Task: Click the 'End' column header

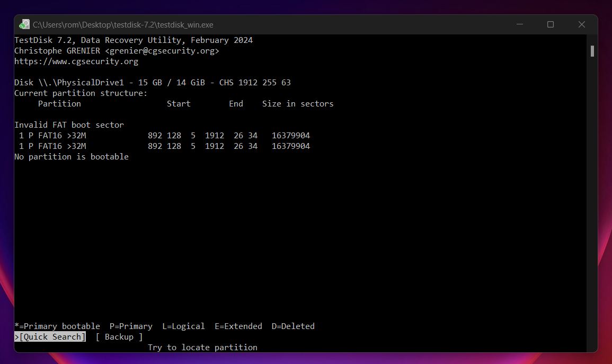Action: (x=236, y=104)
